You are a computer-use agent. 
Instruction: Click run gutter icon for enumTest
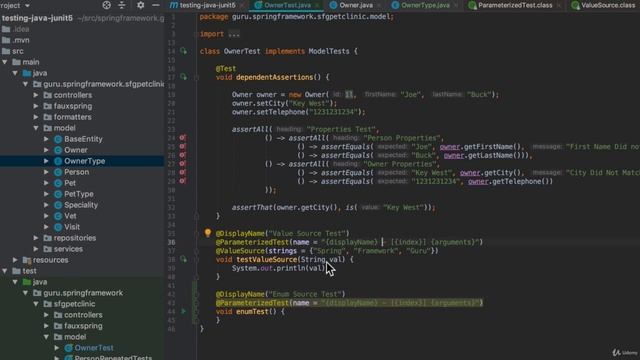coord(183,311)
